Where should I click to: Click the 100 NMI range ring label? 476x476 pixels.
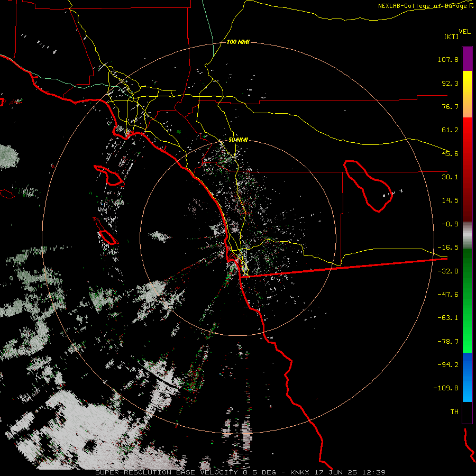click(238, 42)
